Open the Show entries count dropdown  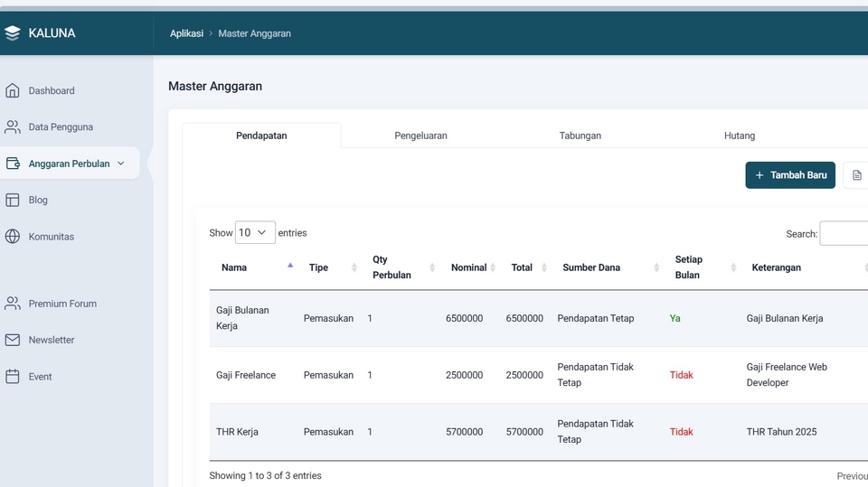(255, 232)
